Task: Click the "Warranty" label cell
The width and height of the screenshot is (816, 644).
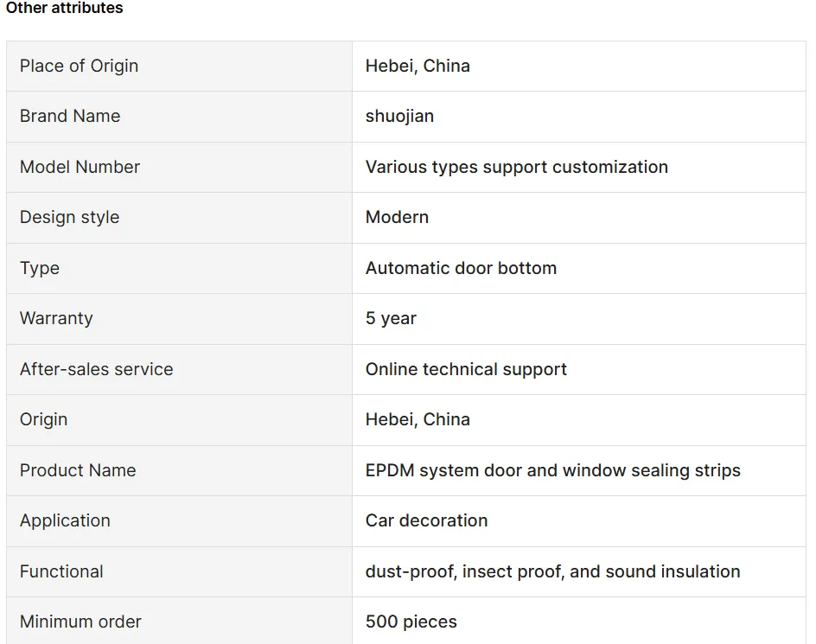Action: [x=56, y=318]
